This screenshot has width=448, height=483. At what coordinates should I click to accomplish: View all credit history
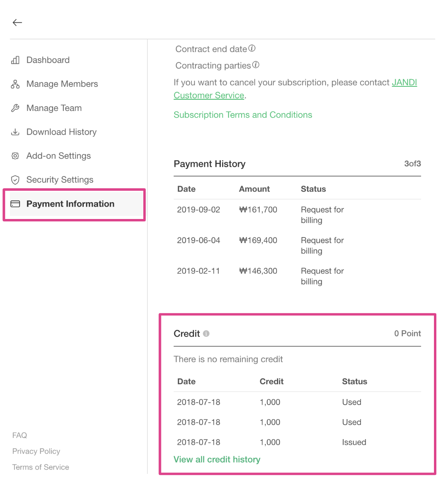pos(217,460)
